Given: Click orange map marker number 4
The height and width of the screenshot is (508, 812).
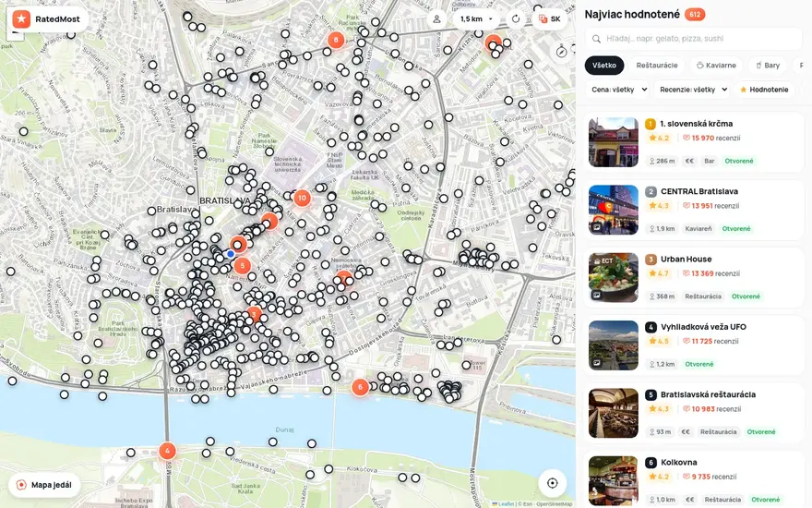Looking at the screenshot, I should (167, 451).
